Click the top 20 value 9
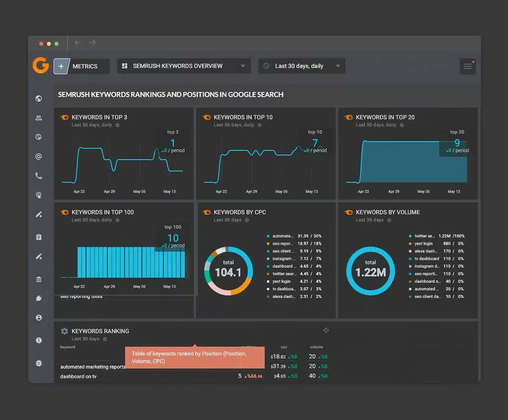Screen dimensions: 508x420 tap(457, 143)
